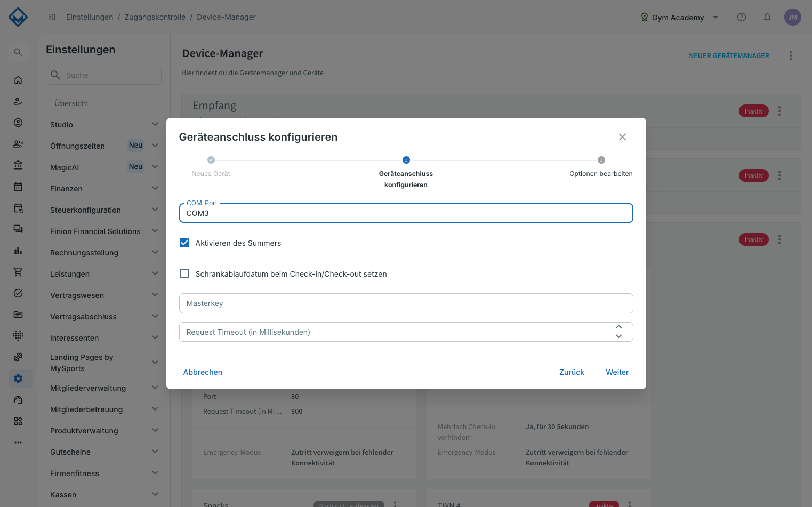
Task: Open Übersicht in settings sidebar
Action: 71,103
